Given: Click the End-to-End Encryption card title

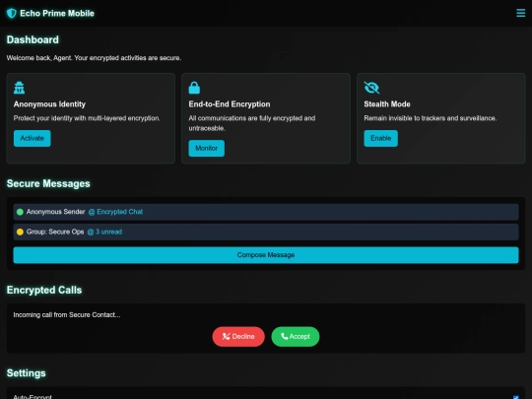Looking at the screenshot, I should pyautogui.click(x=230, y=104).
